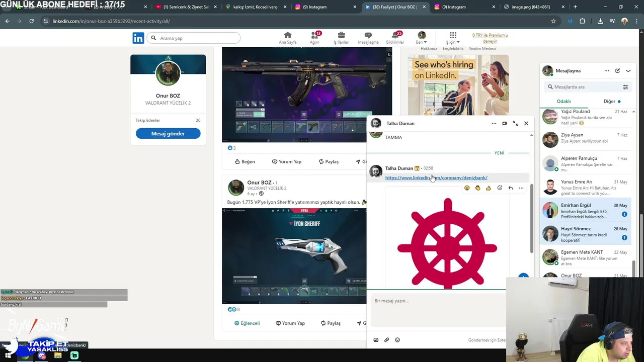Open Mesajlaşma in top navigation

pyautogui.click(x=368, y=38)
